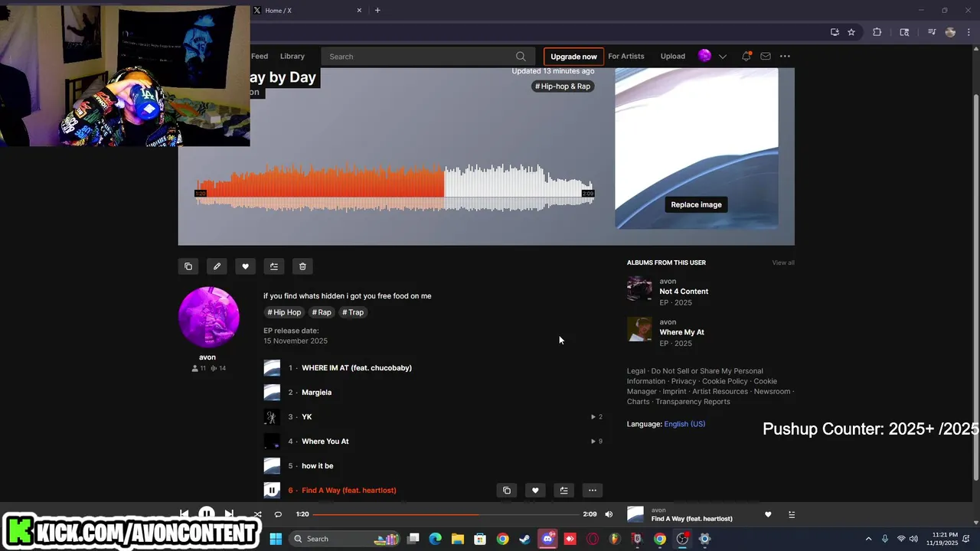Toggle repeat in the player bar
The width and height of the screenshot is (980, 551).
coord(278,514)
